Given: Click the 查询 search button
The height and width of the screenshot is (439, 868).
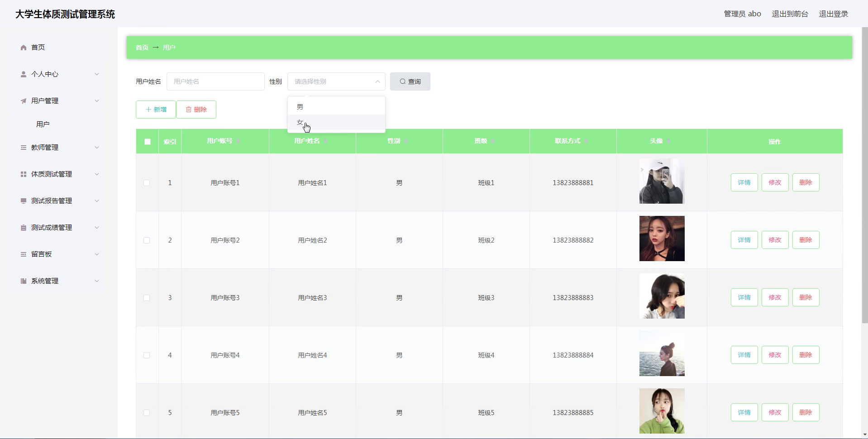Looking at the screenshot, I should [410, 81].
